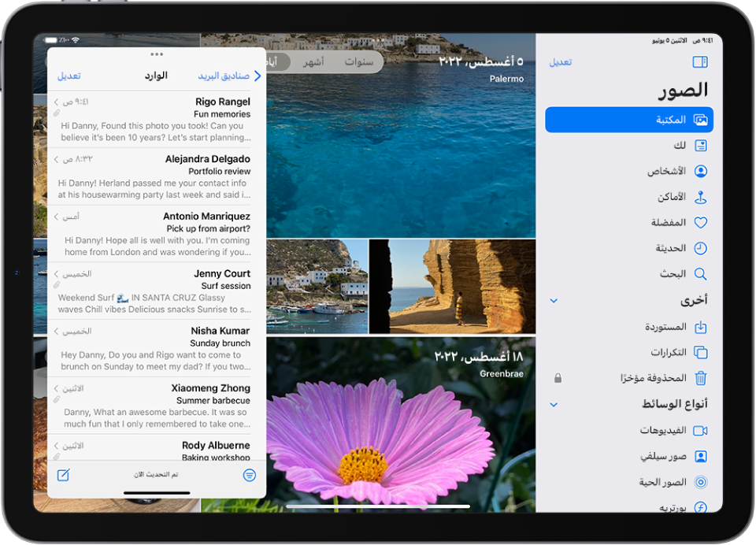Open the Recently Deleted trash icon
The width and height of the screenshot is (756, 545).
pyautogui.click(x=700, y=378)
